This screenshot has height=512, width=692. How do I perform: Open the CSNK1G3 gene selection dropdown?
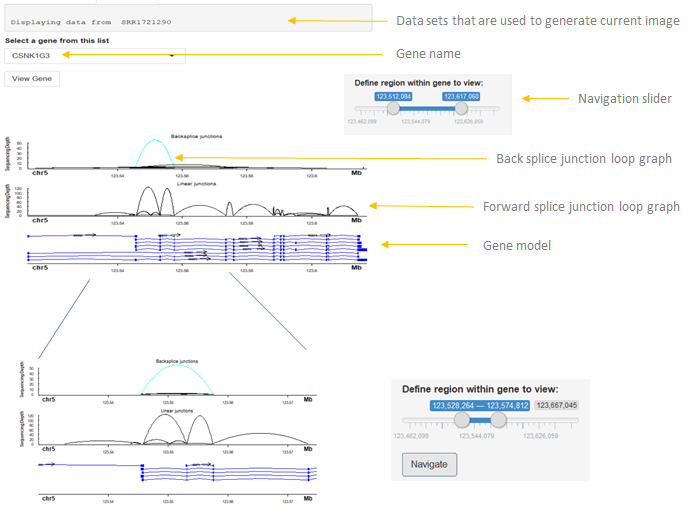[x=95, y=55]
